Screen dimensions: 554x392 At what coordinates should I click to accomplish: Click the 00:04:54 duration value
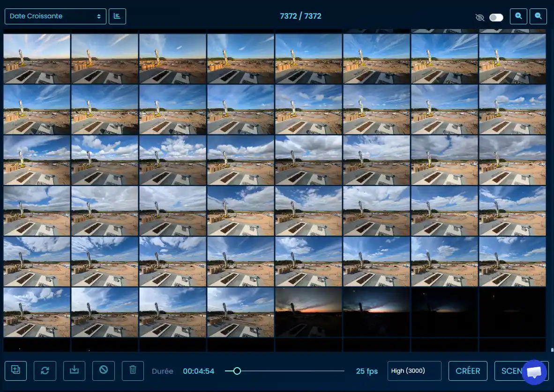coord(199,371)
